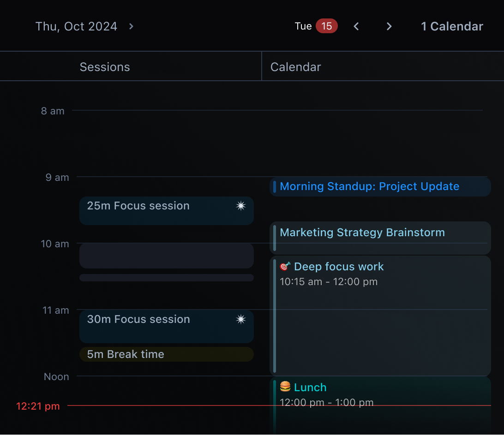Open the 1 Calendar selector
504x435 pixels.
point(452,26)
